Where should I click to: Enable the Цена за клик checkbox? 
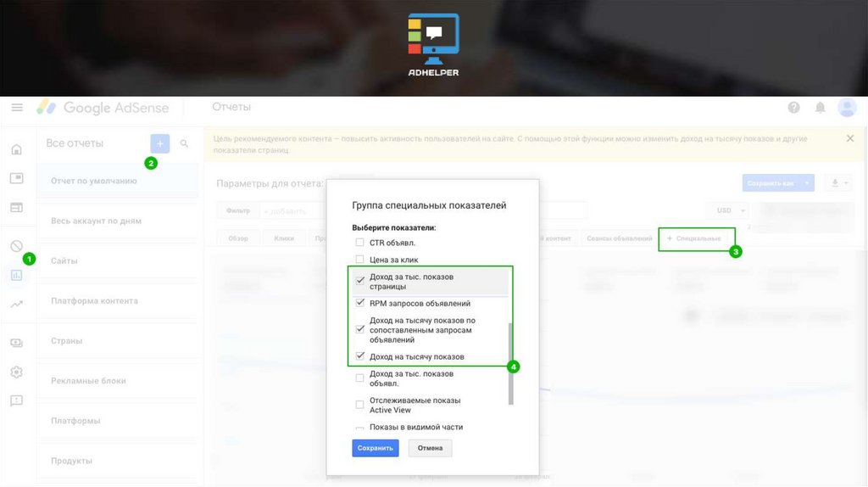click(x=360, y=260)
